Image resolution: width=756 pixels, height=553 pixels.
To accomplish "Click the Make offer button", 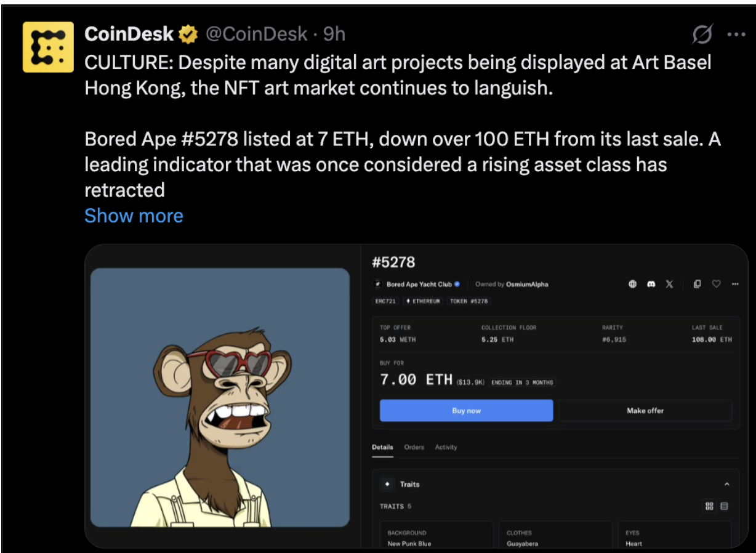I will 645,411.
